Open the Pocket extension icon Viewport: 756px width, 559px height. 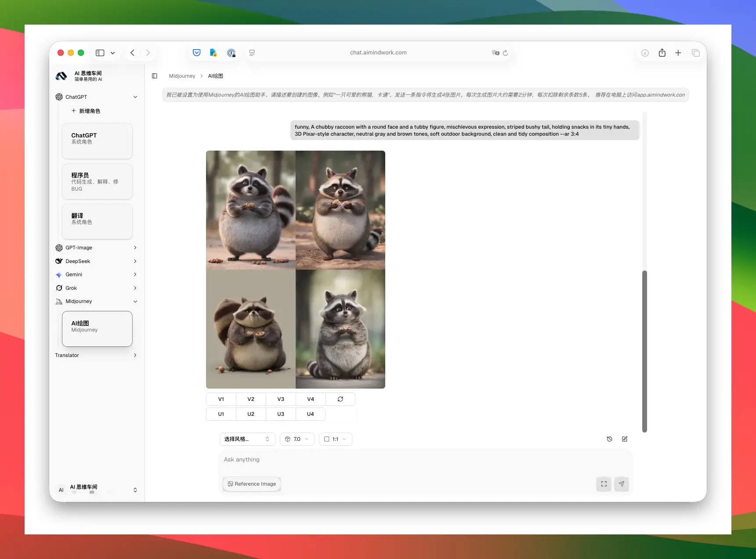click(x=197, y=53)
